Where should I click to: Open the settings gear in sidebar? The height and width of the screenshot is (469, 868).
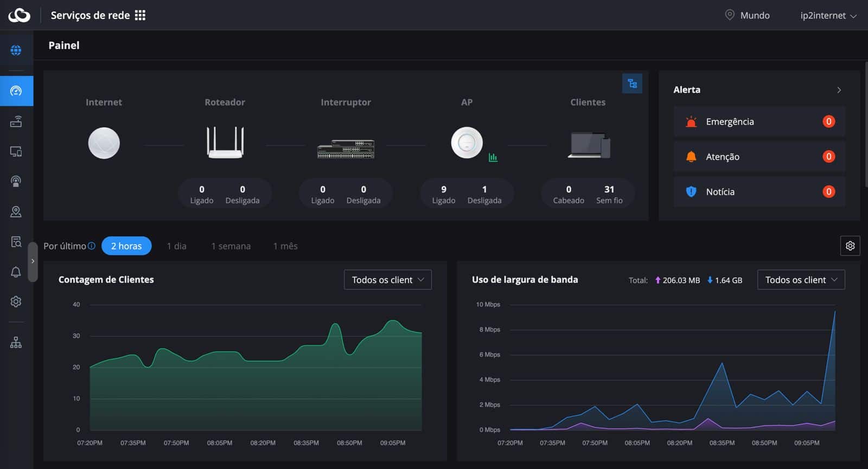click(x=16, y=301)
